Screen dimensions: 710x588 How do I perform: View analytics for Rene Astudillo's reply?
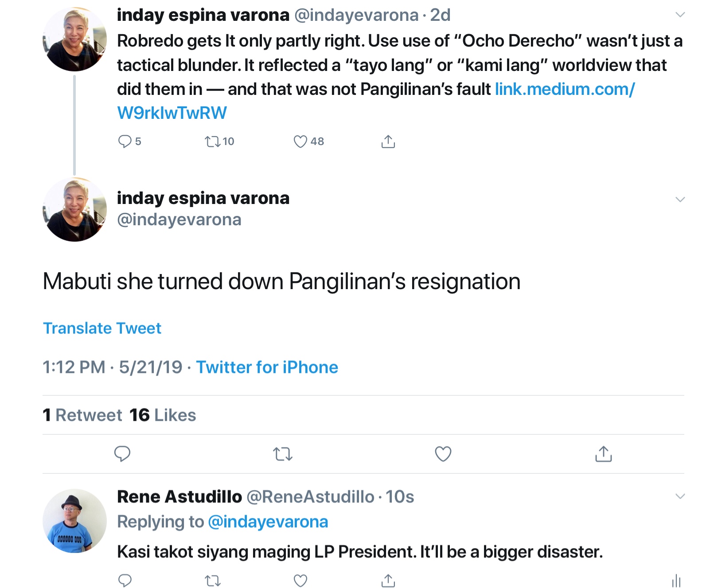click(x=676, y=580)
